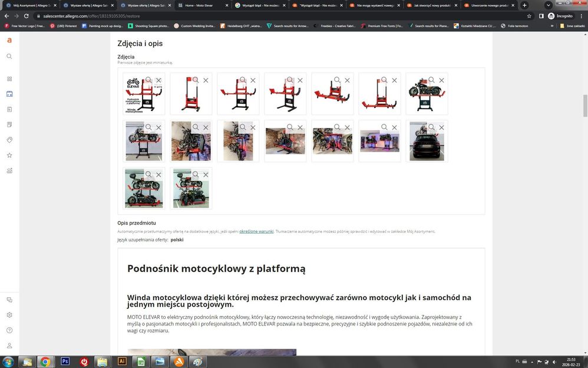Viewport: 588px width, 368px height.
Task: Zoom the second product photo
Action: coord(196,80)
